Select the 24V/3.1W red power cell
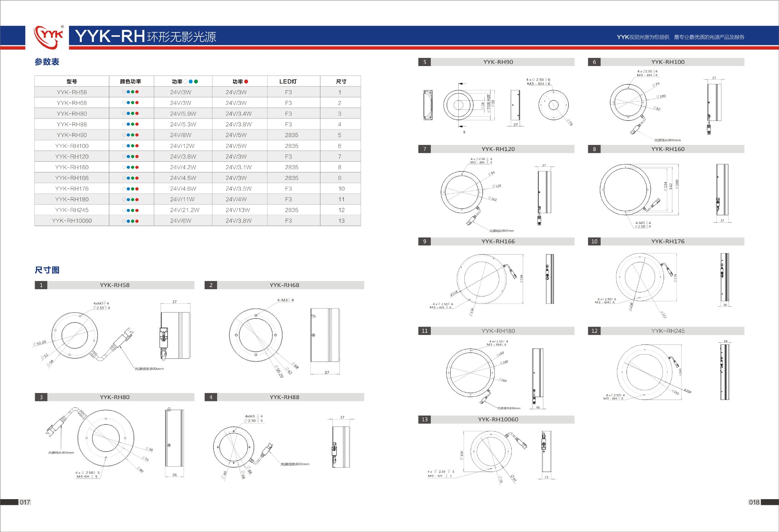 240,167
